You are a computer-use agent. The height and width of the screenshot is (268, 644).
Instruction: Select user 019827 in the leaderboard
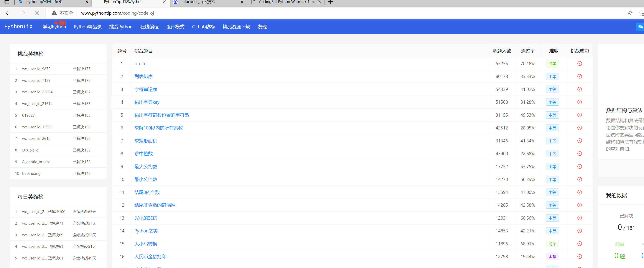point(28,115)
